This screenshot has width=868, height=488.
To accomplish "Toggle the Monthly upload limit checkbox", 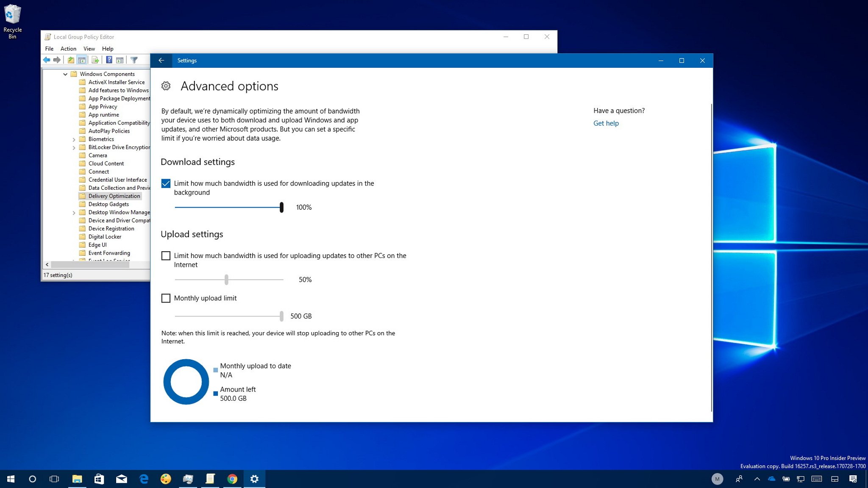I will tap(166, 298).
